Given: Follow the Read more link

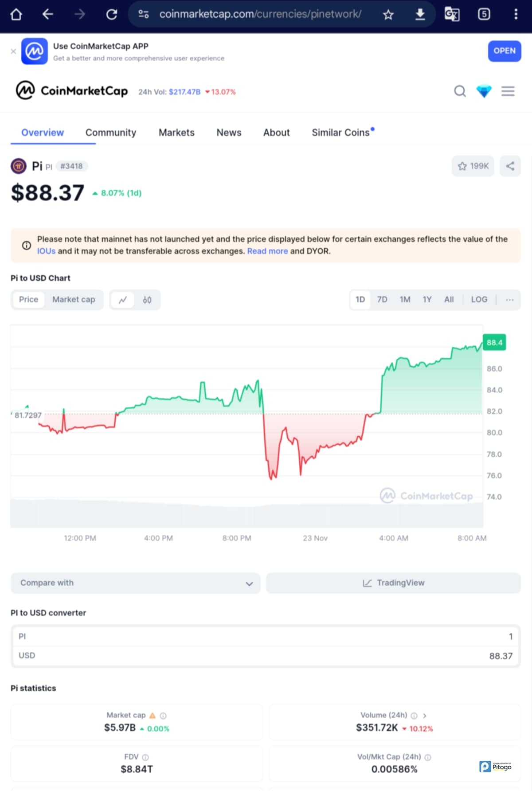Looking at the screenshot, I should click(267, 251).
